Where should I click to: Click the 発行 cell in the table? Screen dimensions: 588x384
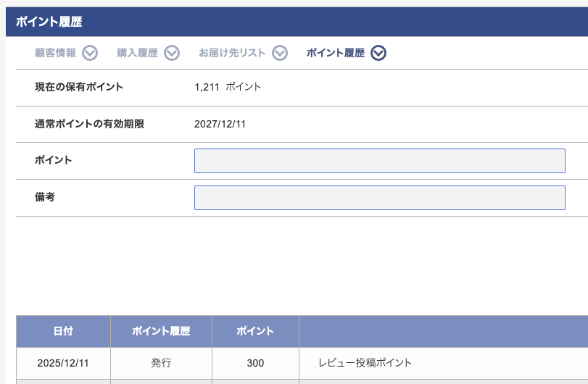(x=161, y=362)
